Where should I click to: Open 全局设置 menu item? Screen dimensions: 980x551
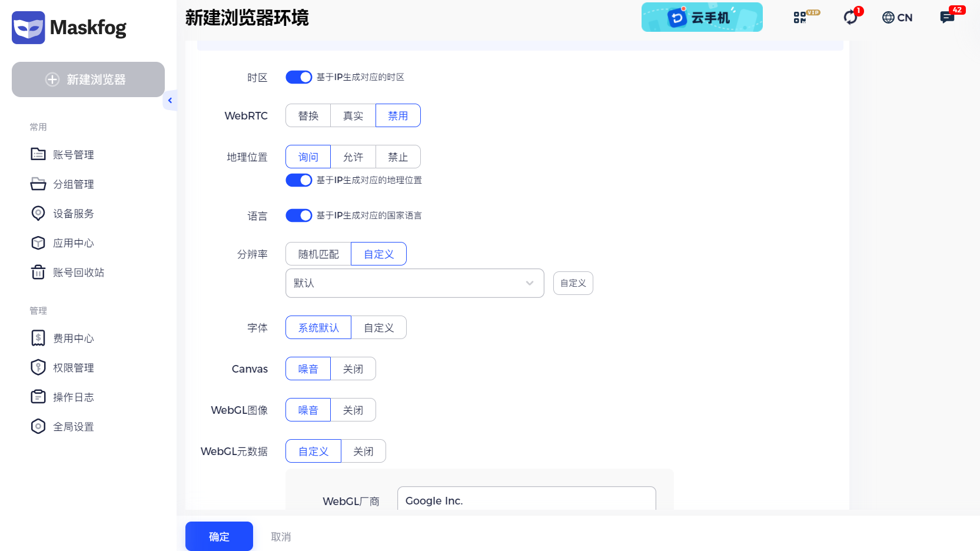74,427
